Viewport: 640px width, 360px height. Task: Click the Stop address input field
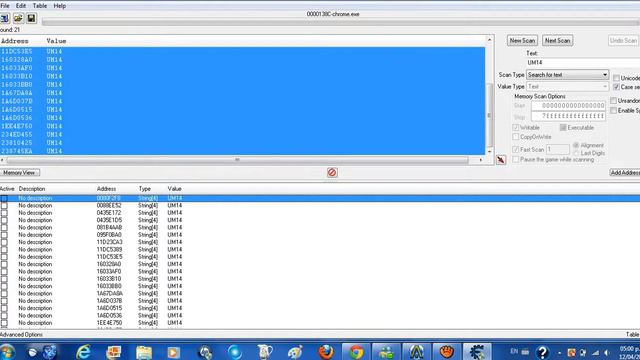(x=568, y=116)
